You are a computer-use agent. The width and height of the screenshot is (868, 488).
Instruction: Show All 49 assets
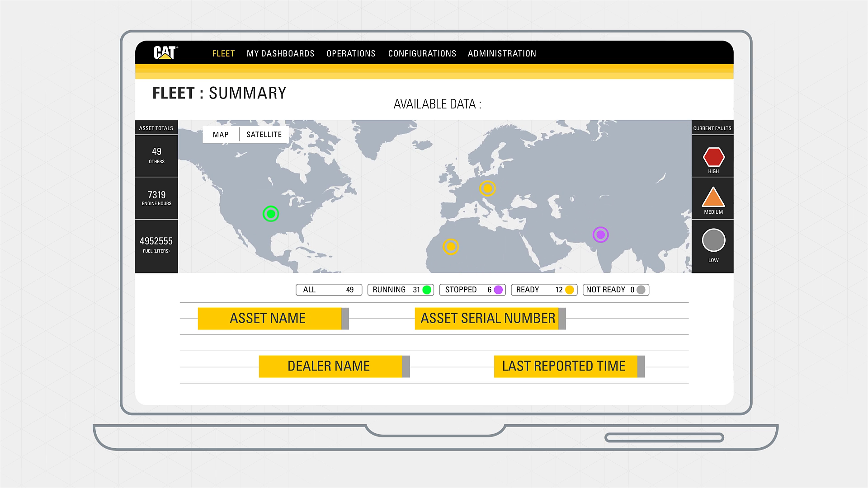(329, 290)
